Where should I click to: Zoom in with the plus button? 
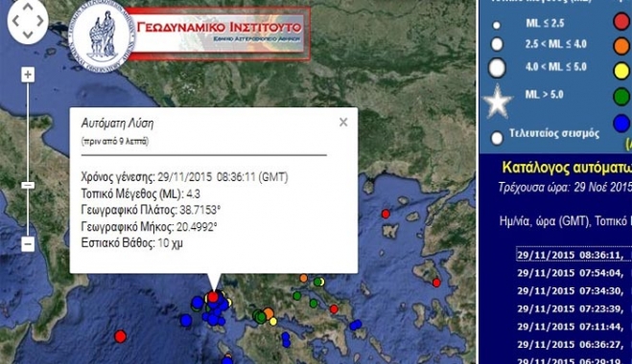click(28, 75)
